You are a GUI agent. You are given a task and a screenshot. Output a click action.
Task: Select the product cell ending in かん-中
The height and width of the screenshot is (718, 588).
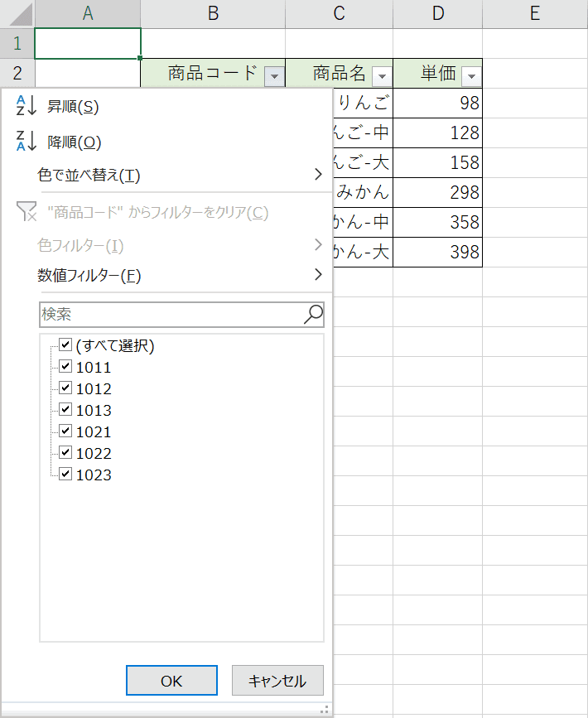(363, 222)
